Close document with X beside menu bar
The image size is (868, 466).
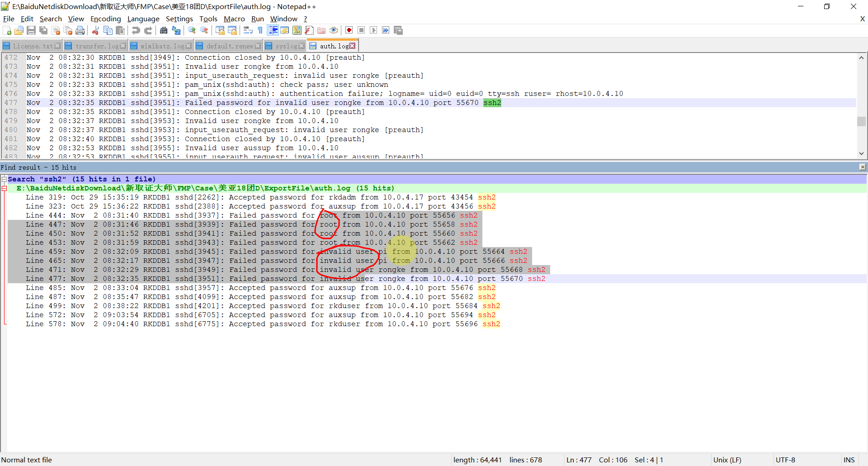coord(862,19)
